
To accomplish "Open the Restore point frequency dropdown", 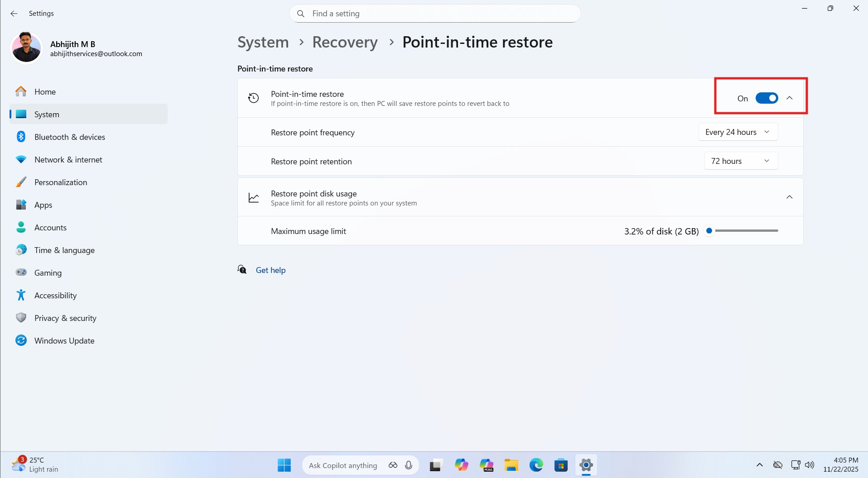I will [x=738, y=132].
